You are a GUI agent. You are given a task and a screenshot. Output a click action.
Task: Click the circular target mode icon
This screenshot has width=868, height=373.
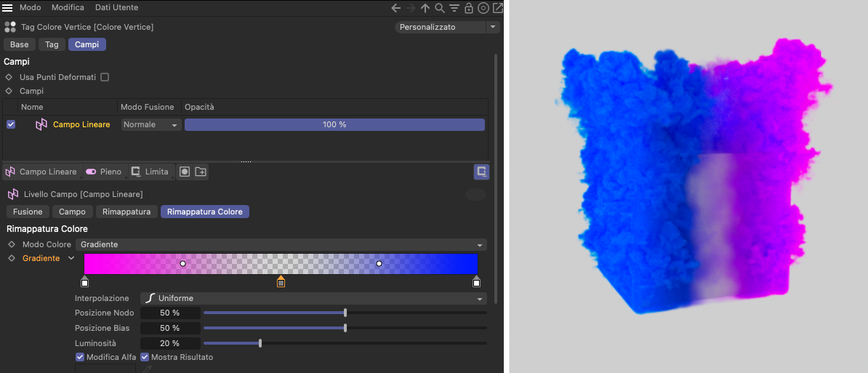(x=483, y=8)
